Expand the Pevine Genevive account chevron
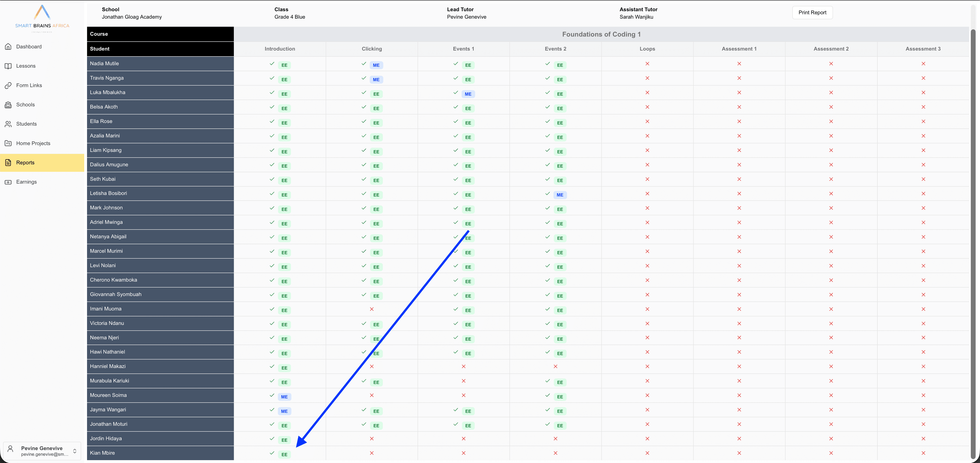 tap(75, 451)
